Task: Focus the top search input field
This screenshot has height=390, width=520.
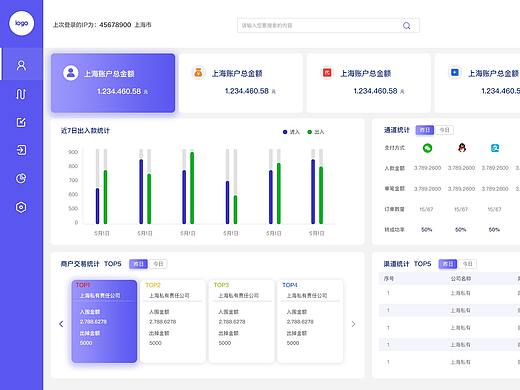Action: (x=328, y=25)
